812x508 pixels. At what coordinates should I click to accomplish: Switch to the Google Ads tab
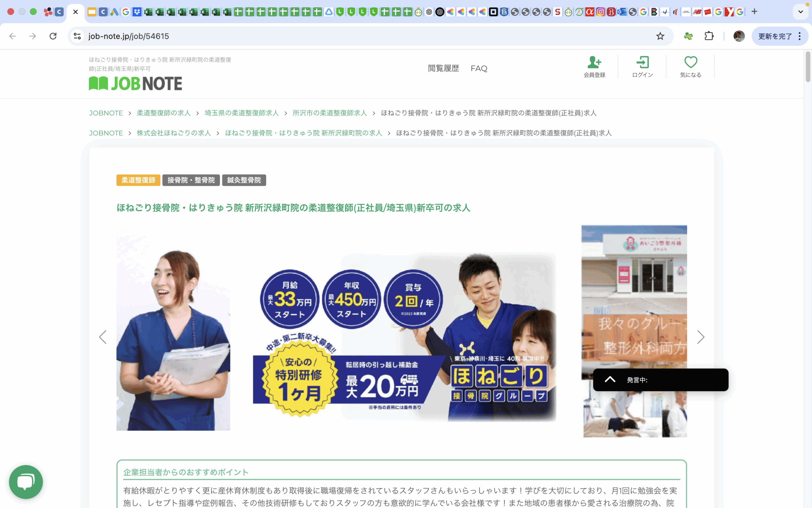pos(115,12)
